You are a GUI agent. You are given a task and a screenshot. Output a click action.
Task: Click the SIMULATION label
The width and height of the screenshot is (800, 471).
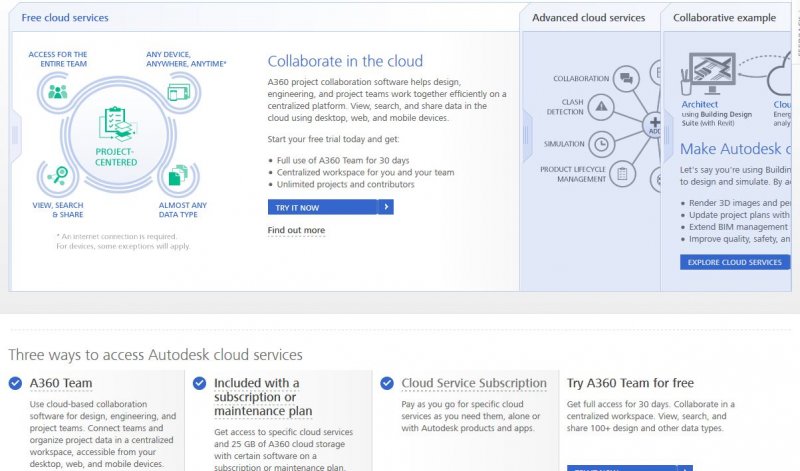click(564, 144)
